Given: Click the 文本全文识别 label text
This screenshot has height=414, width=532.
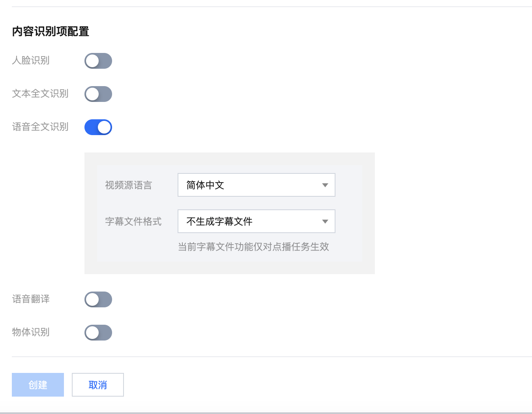Looking at the screenshot, I should coord(40,94).
